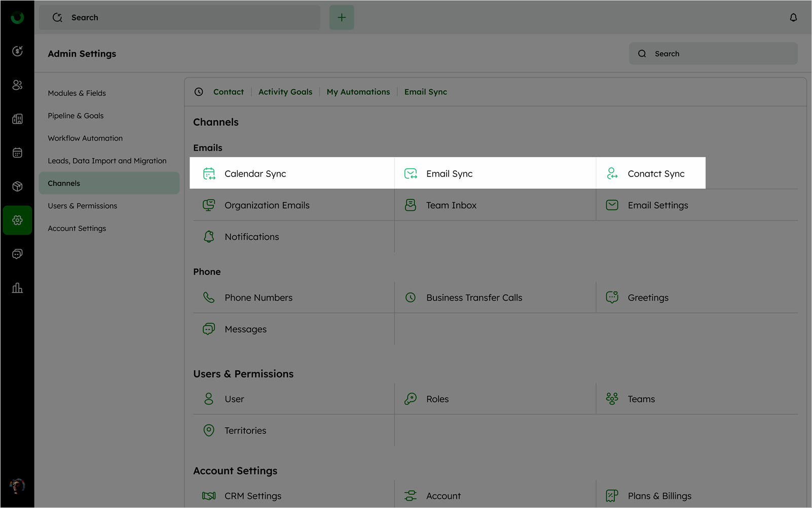Screen dimensions: 812x508
Task: Open the user avatar at sidebar bottom
Action: (x=17, y=486)
